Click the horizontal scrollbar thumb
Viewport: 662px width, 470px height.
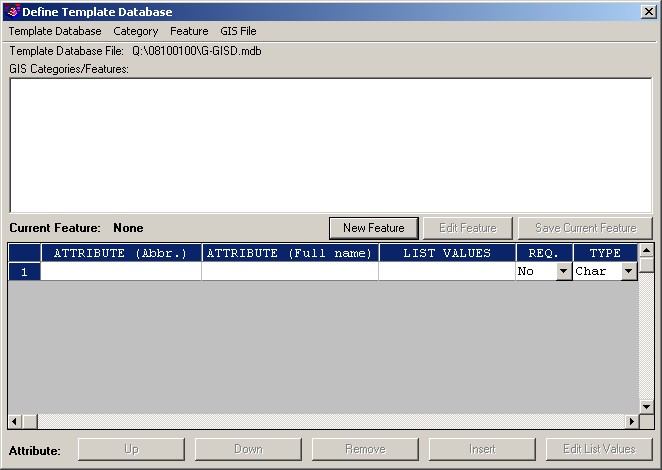[30, 421]
